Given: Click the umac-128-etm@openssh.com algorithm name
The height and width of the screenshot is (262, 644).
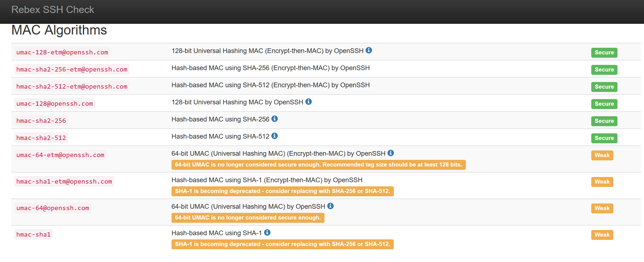Looking at the screenshot, I should [x=62, y=52].
